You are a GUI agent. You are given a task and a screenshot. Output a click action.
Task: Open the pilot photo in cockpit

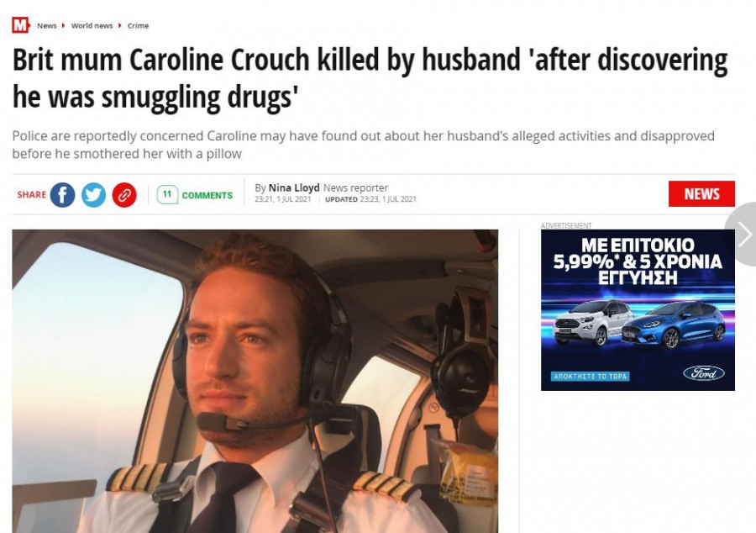[255, 381]
